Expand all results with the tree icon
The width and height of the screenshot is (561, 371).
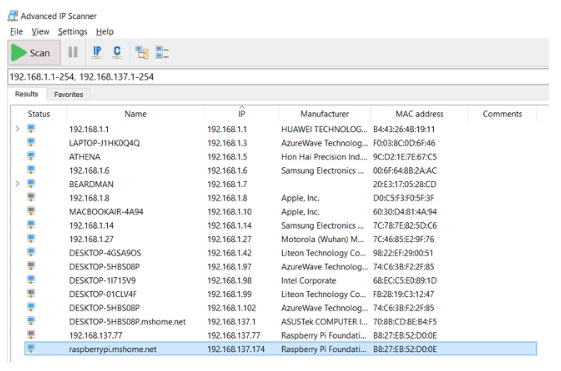142,52
